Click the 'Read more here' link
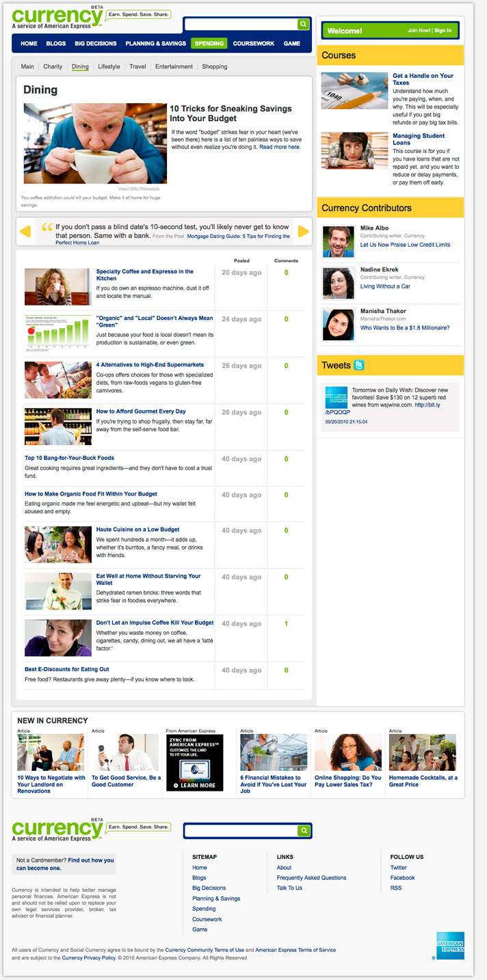 click(279, 147)
